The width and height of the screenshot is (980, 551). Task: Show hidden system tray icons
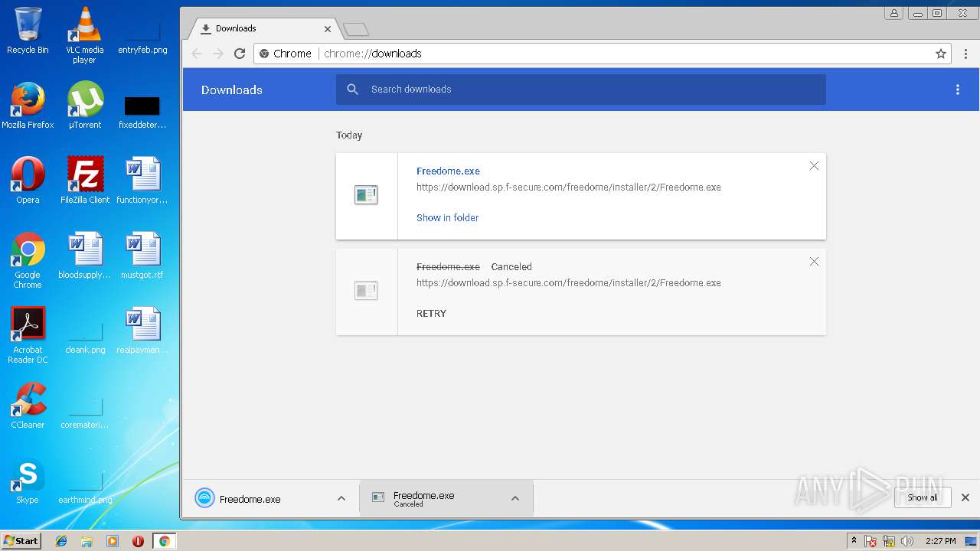tap(854, 541)
